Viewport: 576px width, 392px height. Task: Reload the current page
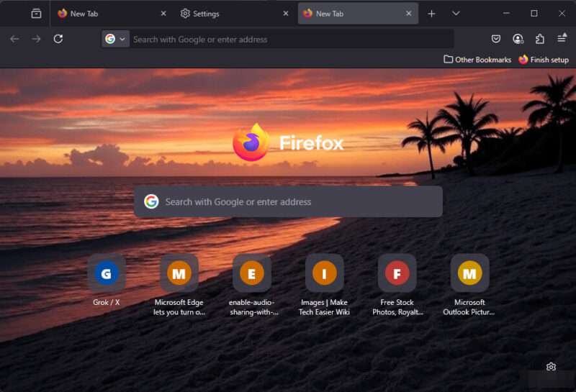tap(58, 39)
